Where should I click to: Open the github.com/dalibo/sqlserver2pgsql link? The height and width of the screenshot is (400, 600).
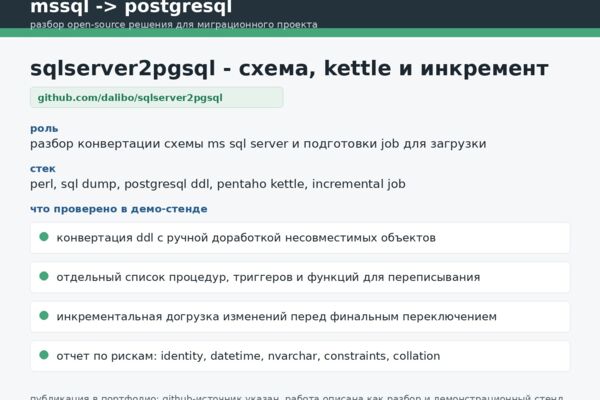157,98
